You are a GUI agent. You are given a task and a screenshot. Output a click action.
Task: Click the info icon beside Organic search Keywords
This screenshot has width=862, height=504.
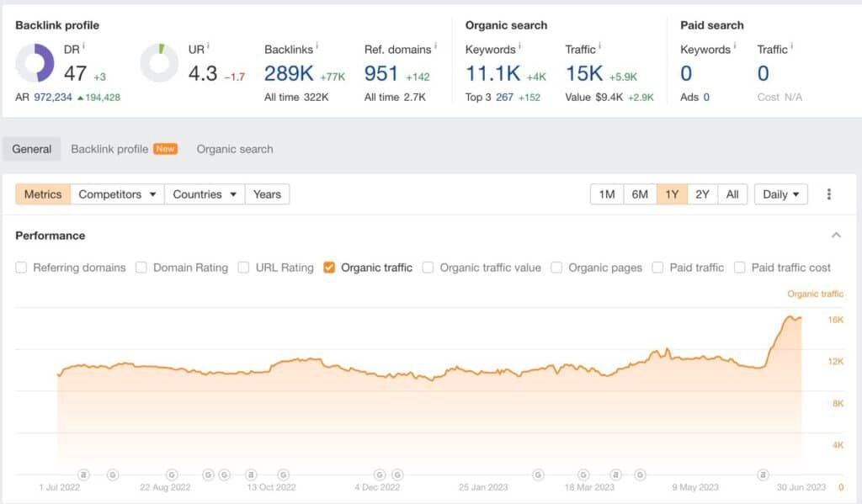[519, 45]
